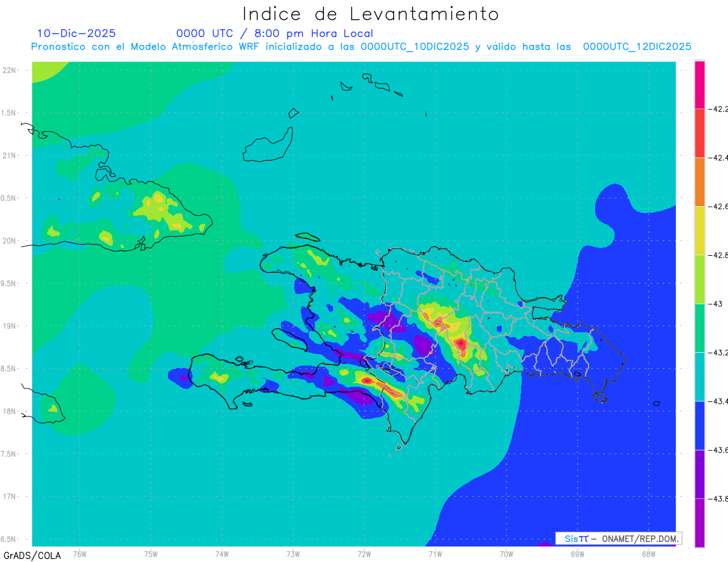Pick the orange swatch between -42.4 and -42.6
The width and height of the screenshot is (728, 562).
pyautogui.click(x=699, y=182)
